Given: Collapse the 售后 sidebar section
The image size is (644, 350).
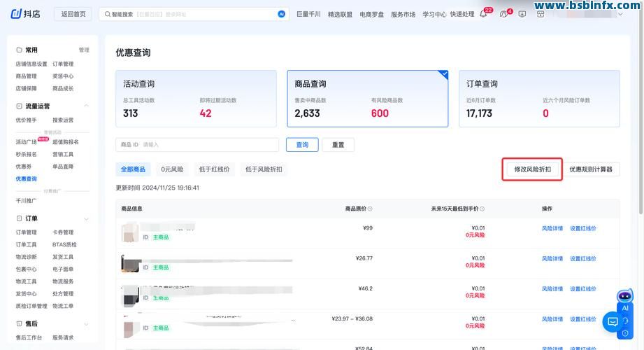Looking at the screenshot, I should 86,324.
